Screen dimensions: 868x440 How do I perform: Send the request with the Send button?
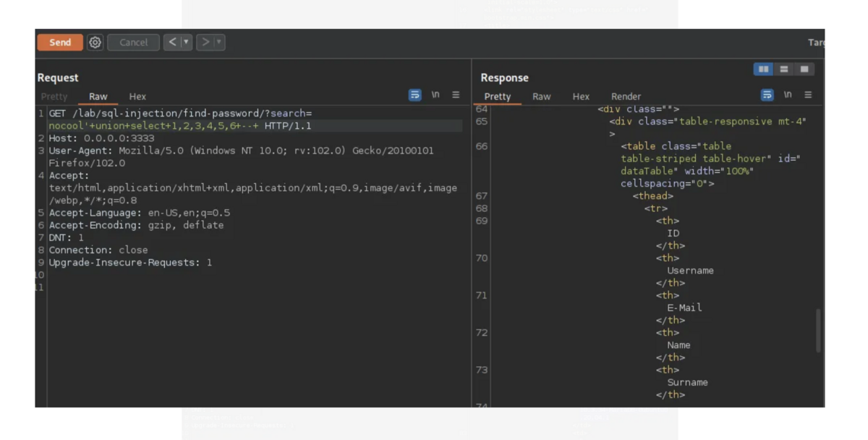pos(60,43)
